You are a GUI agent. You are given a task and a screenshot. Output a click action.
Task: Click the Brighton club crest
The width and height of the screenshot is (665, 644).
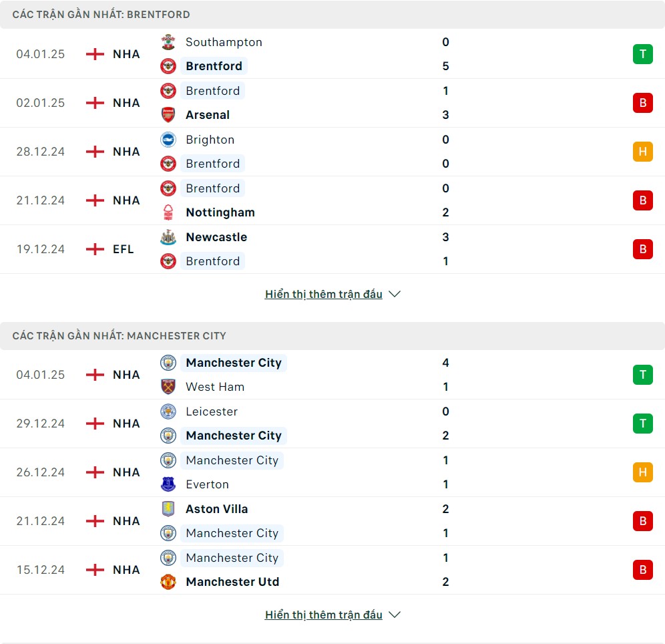(168, 140)
